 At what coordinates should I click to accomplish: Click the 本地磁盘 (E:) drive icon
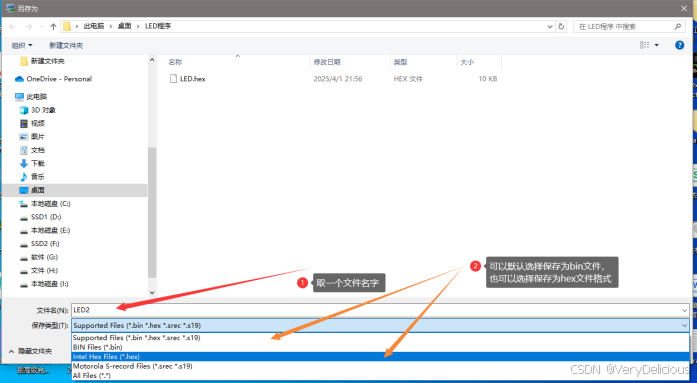(x=24, y=231)
